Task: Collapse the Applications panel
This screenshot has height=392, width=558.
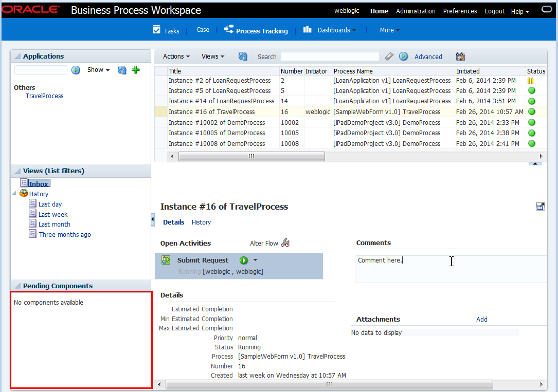Action: point(17,56)
